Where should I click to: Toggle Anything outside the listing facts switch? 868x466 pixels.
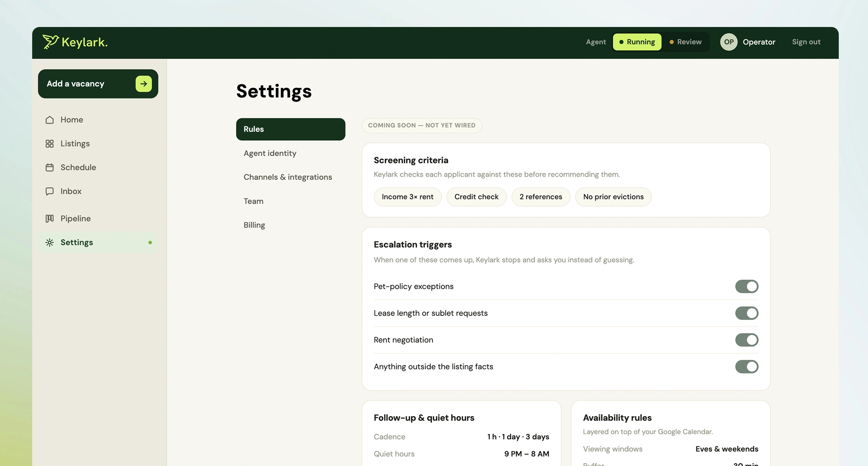coord(747,367)
